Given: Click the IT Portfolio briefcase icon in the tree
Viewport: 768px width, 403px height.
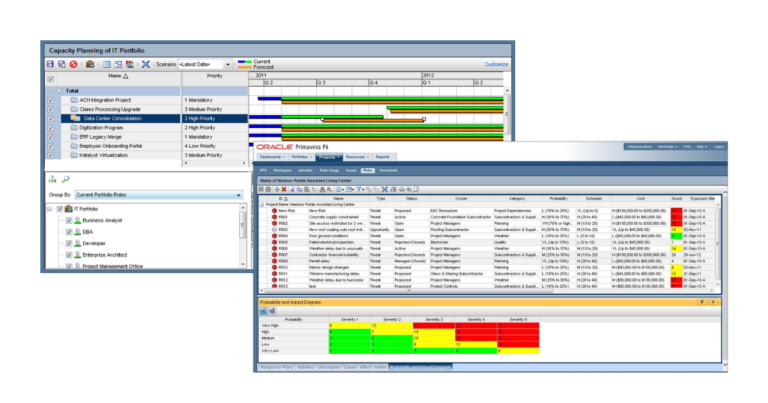Looking at the screenshot, I should (x=69, y=209).
